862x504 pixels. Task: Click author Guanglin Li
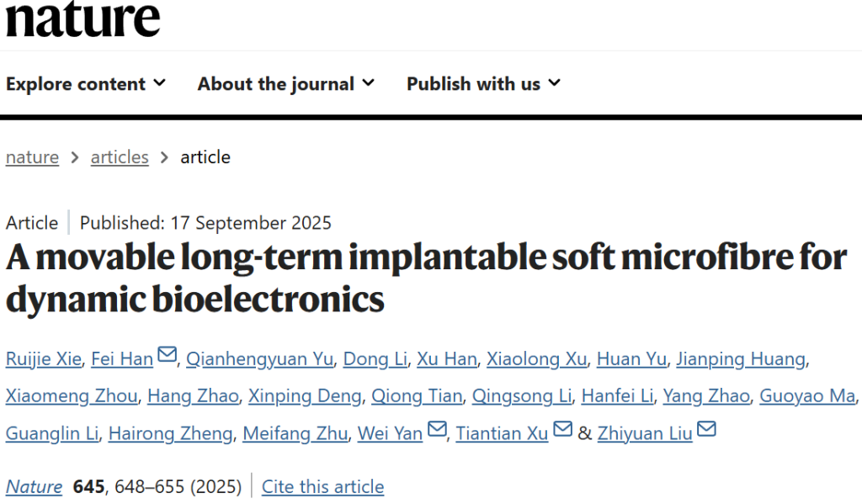[52, 433]
